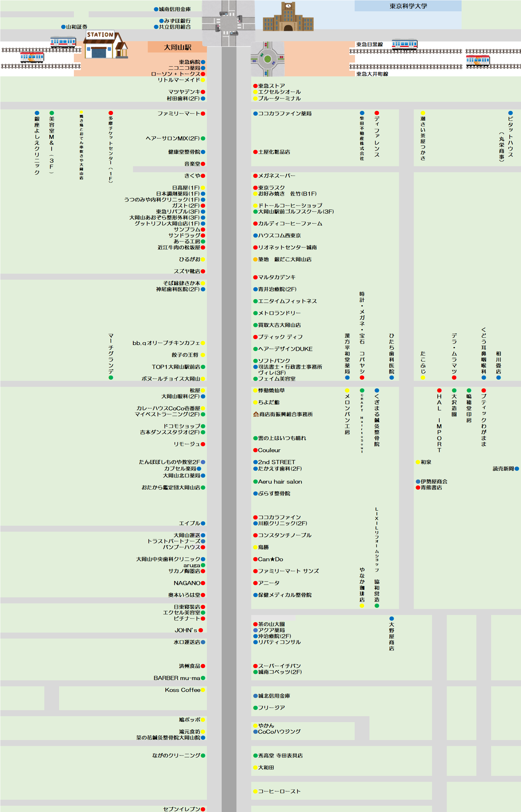Image resolution: width=521 pixels, height=812 pixels.
Task: Click the 2nd STREET label
Action: pos(277,462)
